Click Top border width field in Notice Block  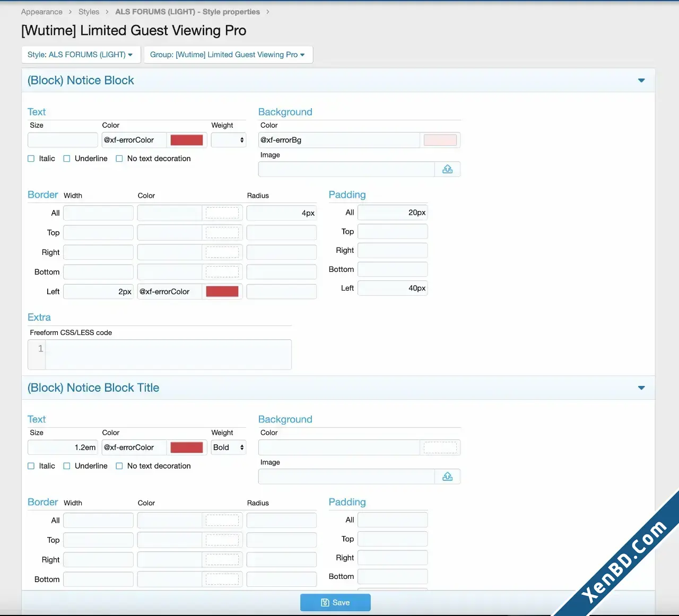pyautogui.click(x=98, y=233)
